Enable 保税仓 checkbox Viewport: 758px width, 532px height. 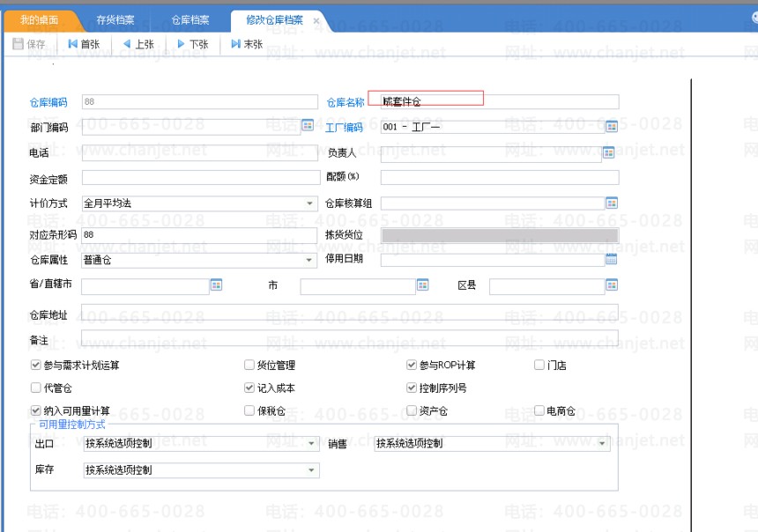coord(249,410)
